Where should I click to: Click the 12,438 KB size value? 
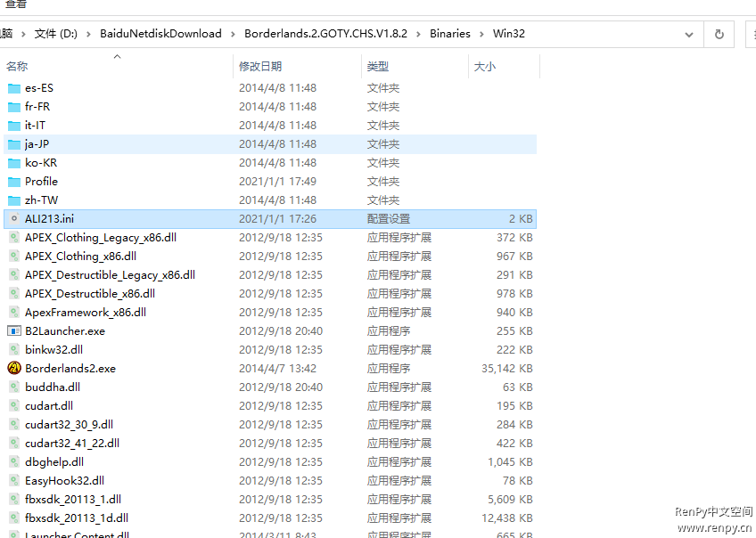point(506,518)
